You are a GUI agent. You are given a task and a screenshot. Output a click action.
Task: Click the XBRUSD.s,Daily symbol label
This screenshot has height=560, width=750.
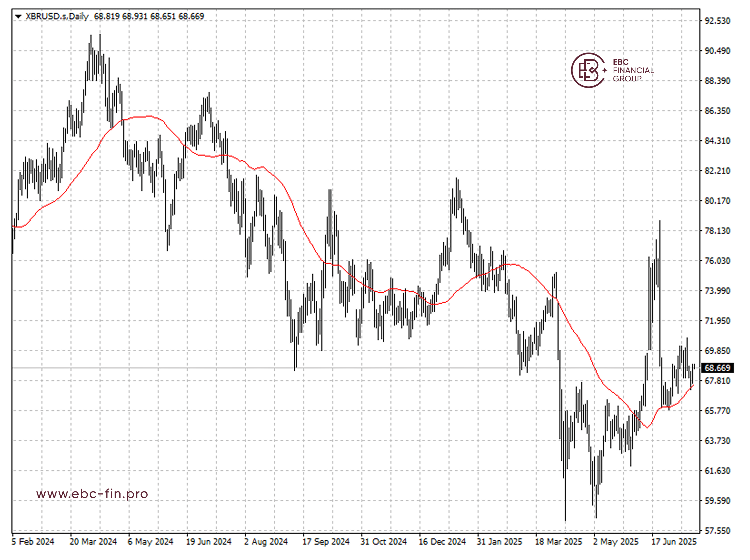[x=57, y=16]
